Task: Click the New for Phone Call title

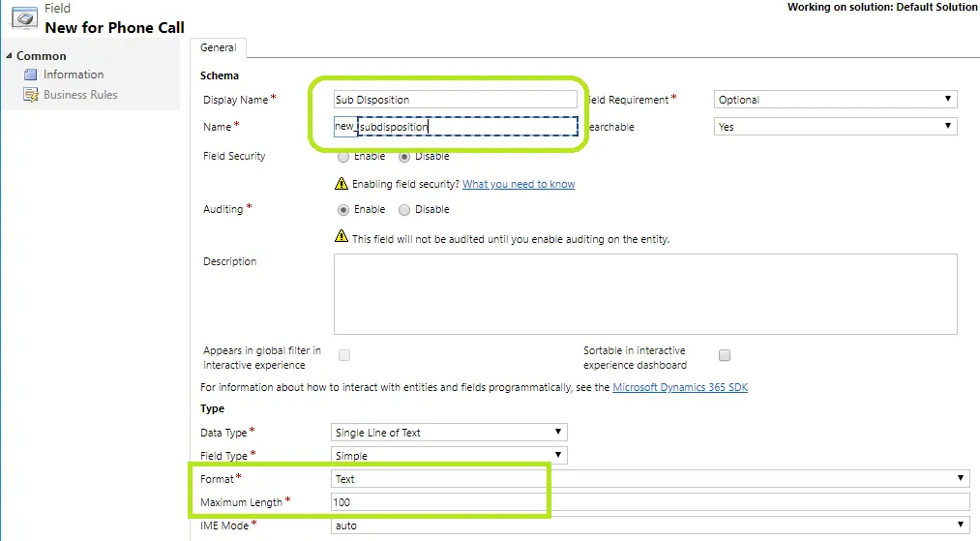Action: click(x=114, y=27)
